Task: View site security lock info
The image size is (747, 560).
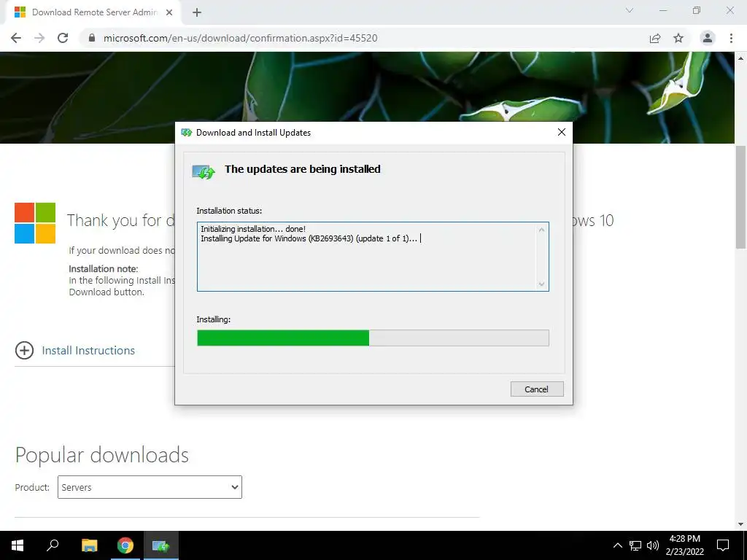Action: (92, 38)
